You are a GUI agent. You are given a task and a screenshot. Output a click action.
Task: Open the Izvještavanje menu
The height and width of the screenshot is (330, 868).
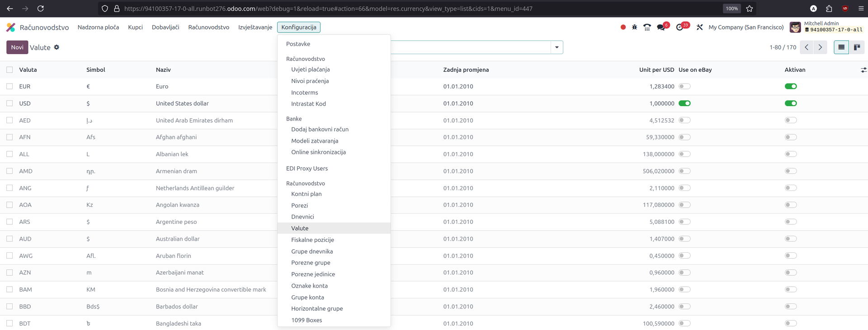(x=255, y=27)
